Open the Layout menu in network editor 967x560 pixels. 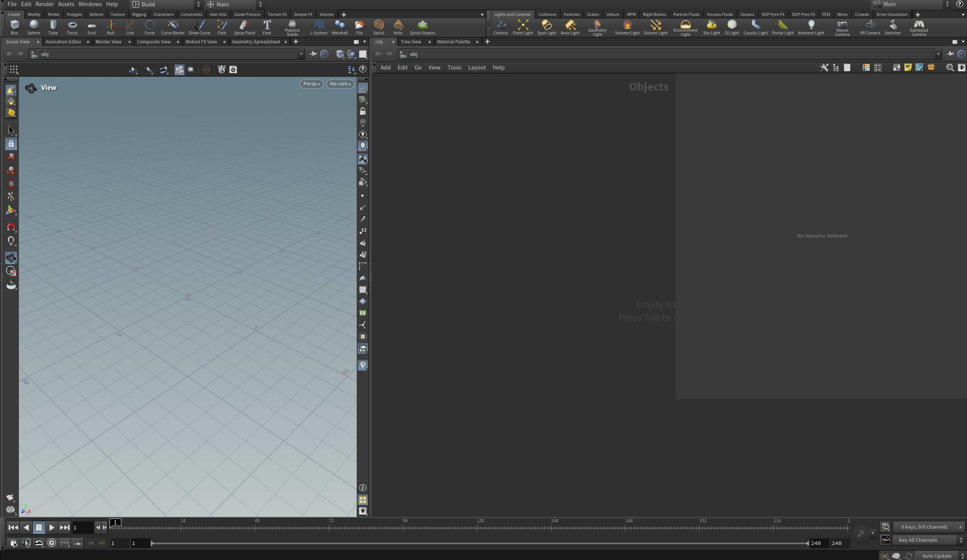[x=477, y=68]
